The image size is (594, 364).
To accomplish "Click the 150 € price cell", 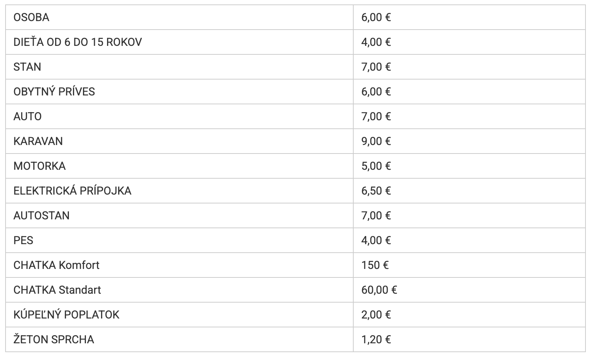I will click(375, 265).
